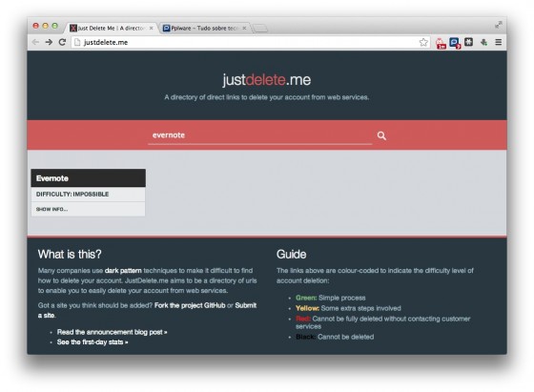Open Read the announcement blog post link
The height and width of the screenshot is (392, 534).
(x=113, y=332)
